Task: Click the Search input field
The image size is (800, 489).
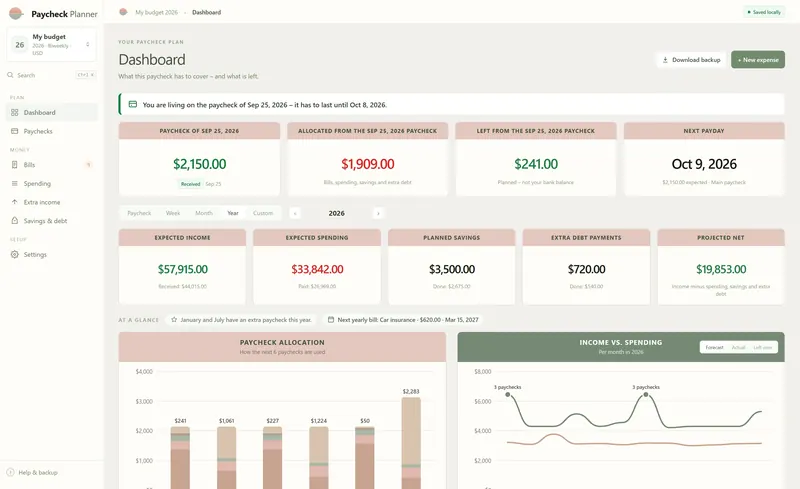Action: pos(52,75)
